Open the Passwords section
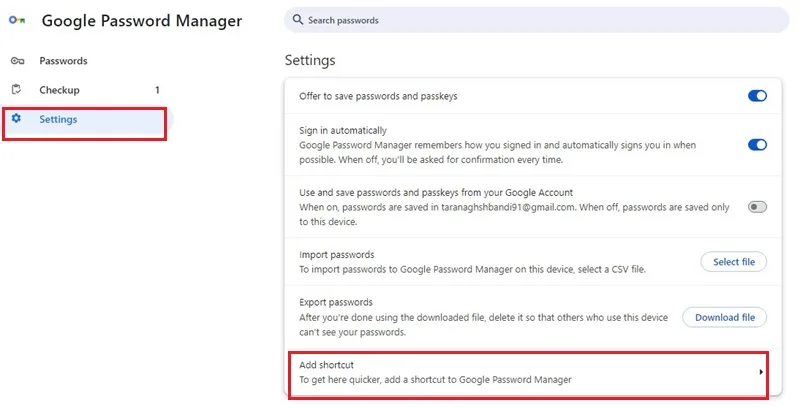 [x=63, y=61]
